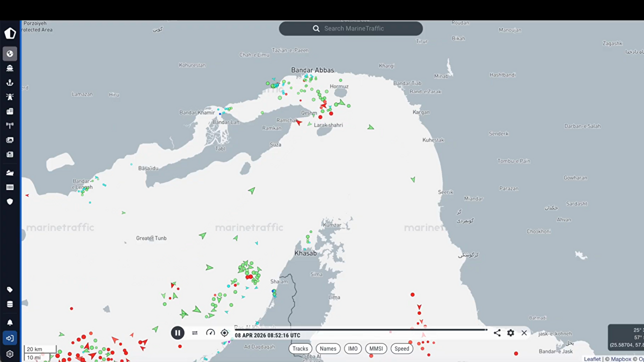644x362 pixels.
Task: Click the sign-in arrow icon in sidebar
Action: click(10, 338)
